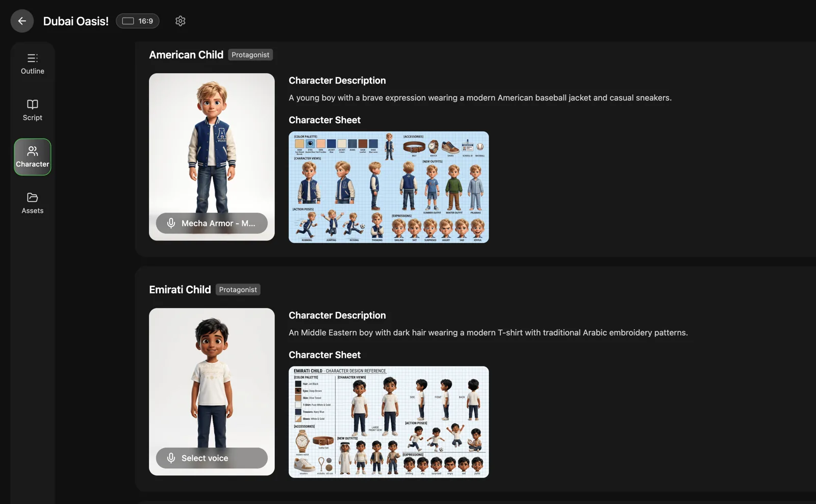The height and width of the screenshot is (504, 816).
Task: Click American Child Protagonist badge
Action: (x=250, y=55)
